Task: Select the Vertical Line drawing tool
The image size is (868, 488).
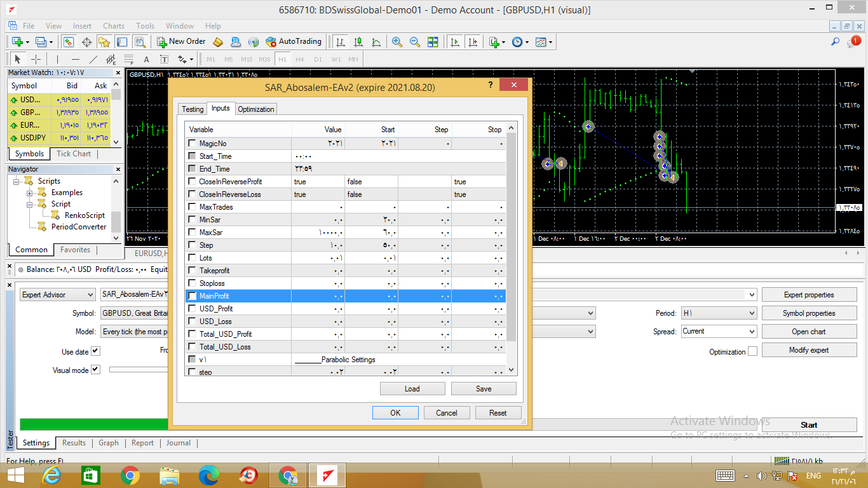Action: 58,59
